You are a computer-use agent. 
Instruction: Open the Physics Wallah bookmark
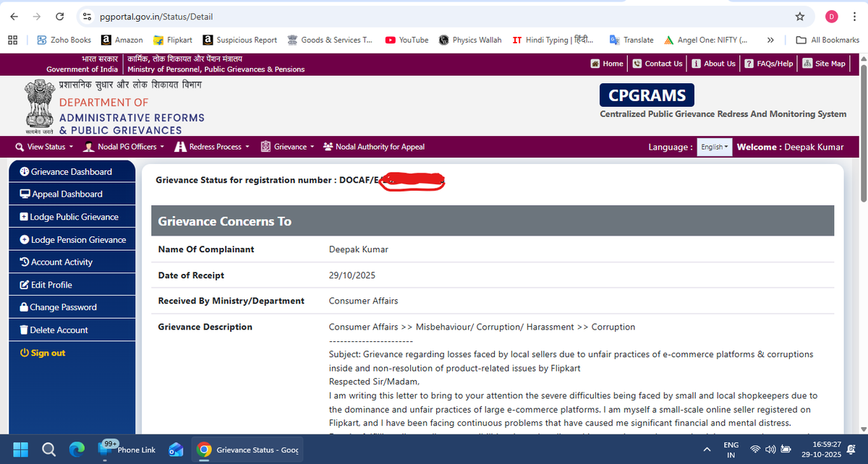pos(470,40)
